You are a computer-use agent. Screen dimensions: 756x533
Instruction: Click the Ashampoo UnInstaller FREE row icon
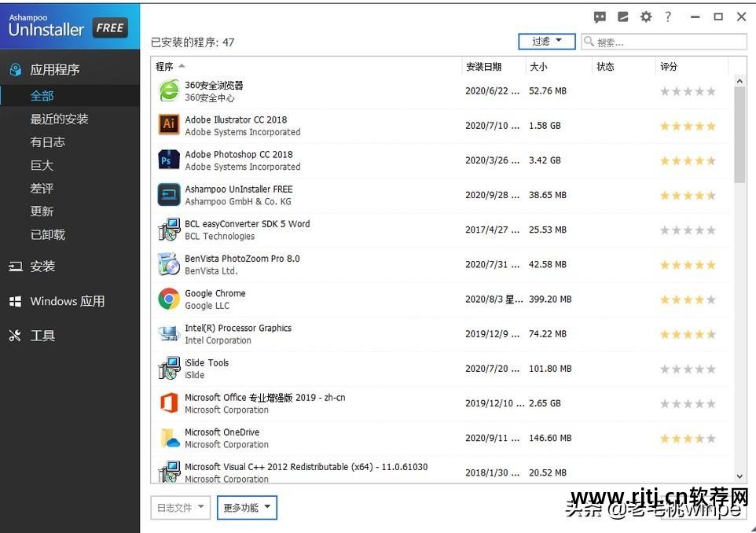pos(169,194)
